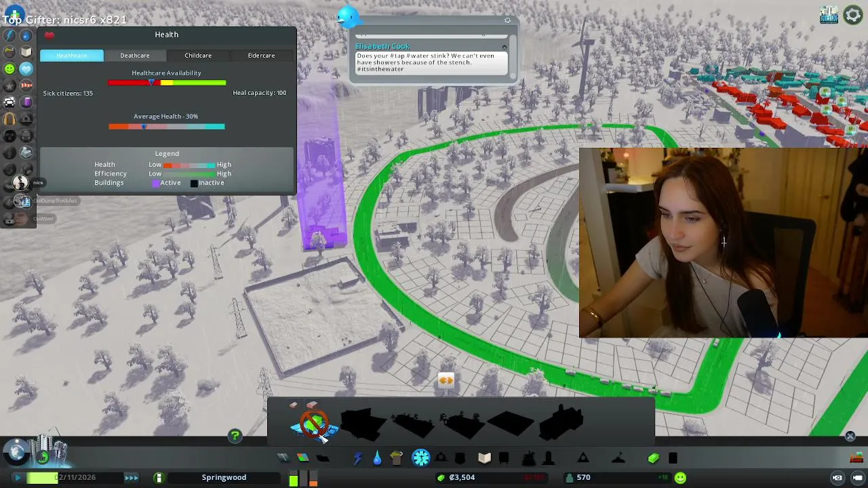Select the Health heart info view
Image resolution: width=868 pixels, height=488 pixels.
[x=26, y=68]
